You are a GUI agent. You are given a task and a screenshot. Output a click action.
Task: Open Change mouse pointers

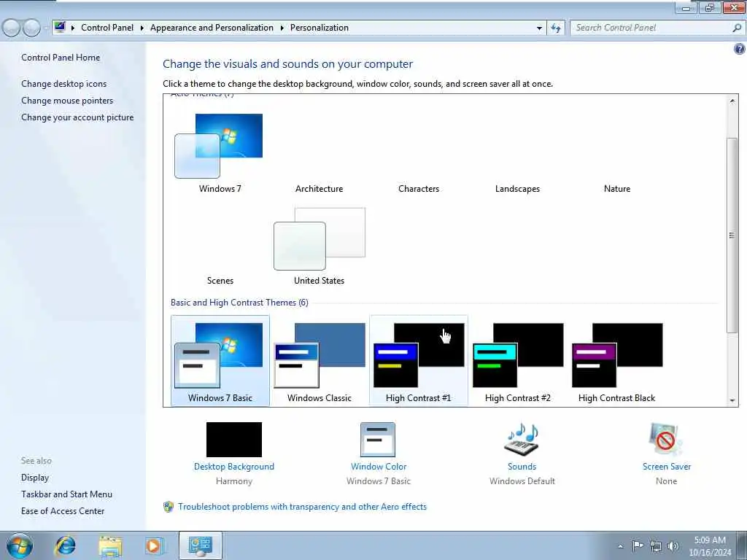click(67, 101)
